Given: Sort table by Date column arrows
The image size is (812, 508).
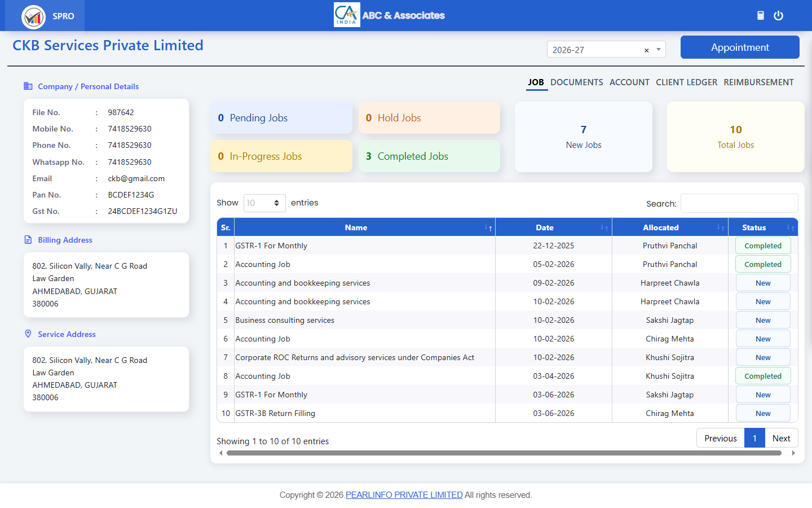Looking at the screenshot, I should pos(604,227).
